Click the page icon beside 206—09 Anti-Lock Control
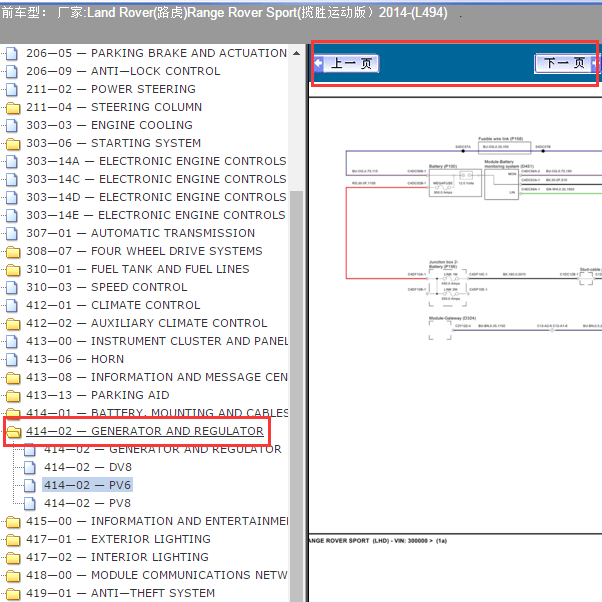This screenshot has width=602, height=602. coord(12,71)
